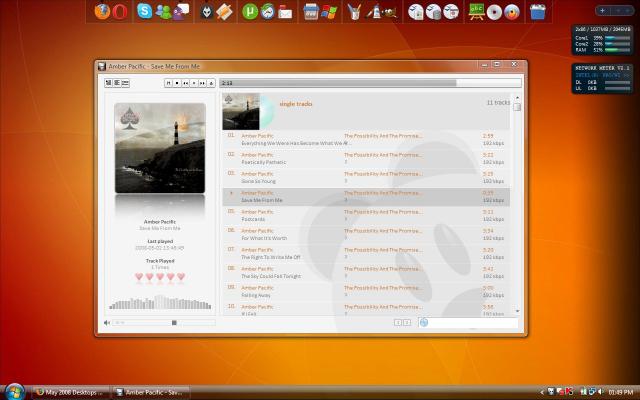The height and width of the screenshot is (400, 640).
Task: Open Pidgin purple bird chat icon
Action: [181, 12]
